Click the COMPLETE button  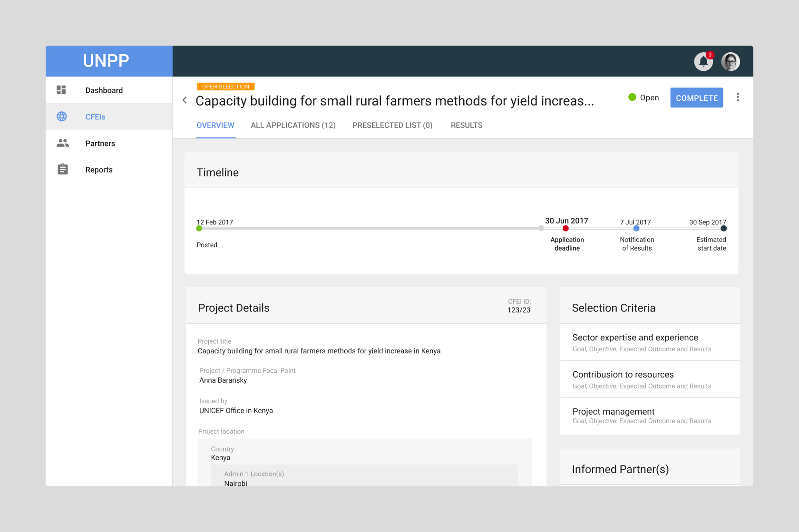[697, 97]
